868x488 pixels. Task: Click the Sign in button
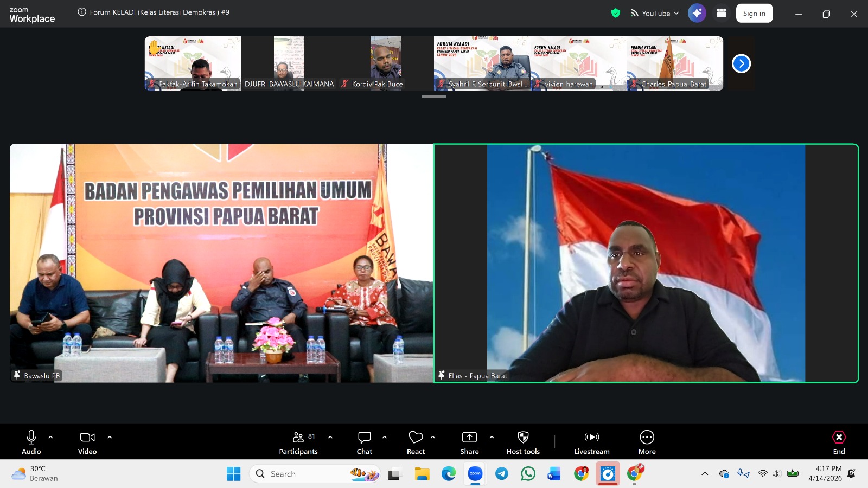(x=754, y=13)
